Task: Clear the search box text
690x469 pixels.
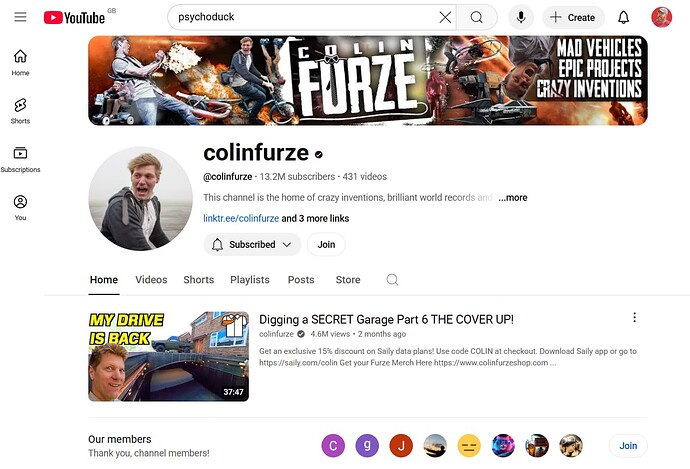Action: [x=445, y=18]
